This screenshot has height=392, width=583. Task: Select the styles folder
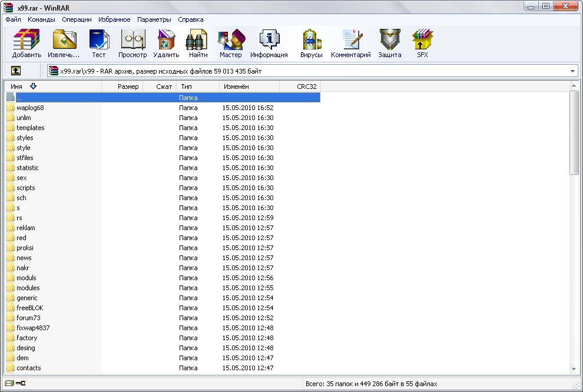click(x=25, y=138)
